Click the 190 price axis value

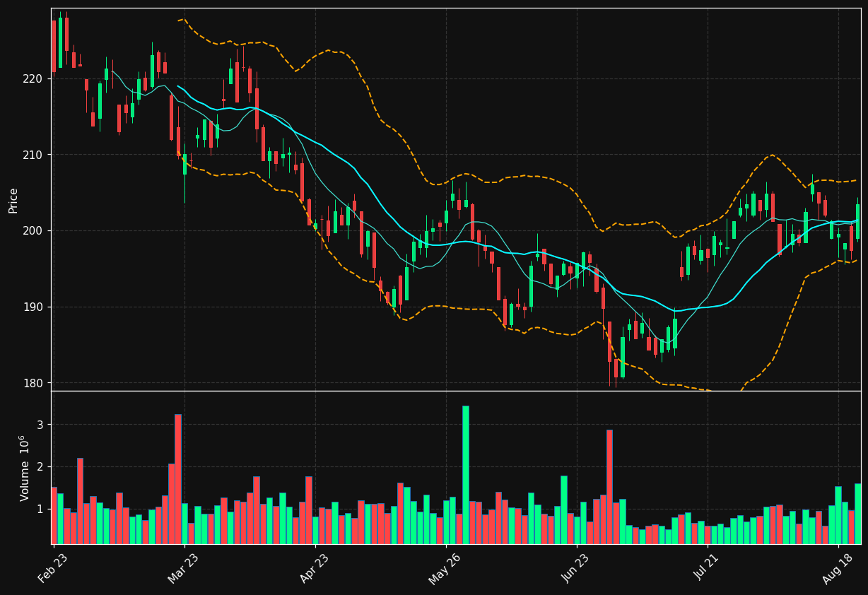(x=33, y=307)
